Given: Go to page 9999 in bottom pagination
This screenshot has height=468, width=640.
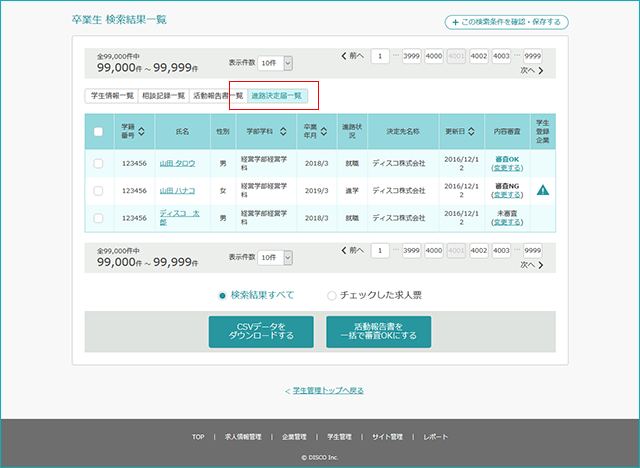Looking at the screenshot, I should coord(533,250).
